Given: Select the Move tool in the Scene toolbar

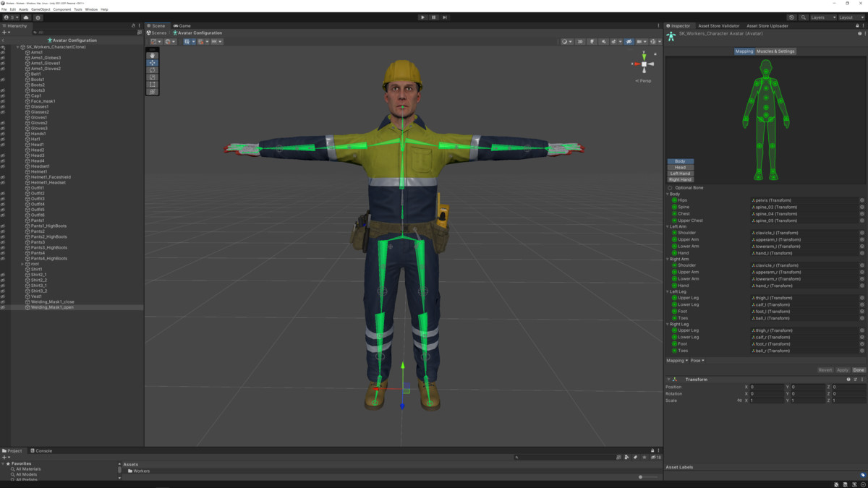Looking at the screenshot, I should click(x=153, y=63).
